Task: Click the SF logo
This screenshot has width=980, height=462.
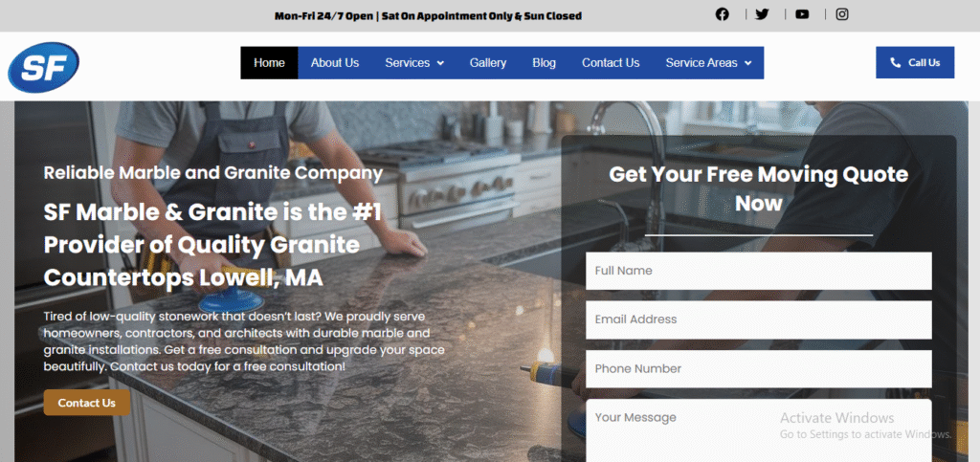Action: pyautogui.click(x=44, y=67)
